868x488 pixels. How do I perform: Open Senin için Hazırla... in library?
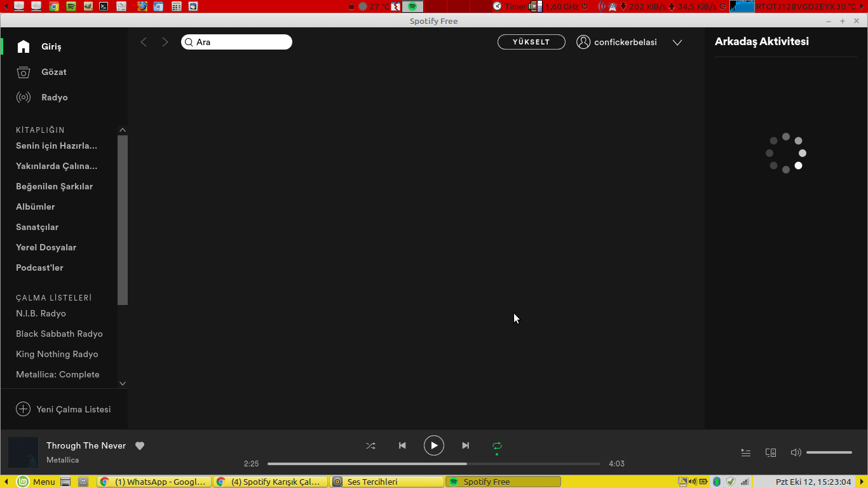(x=57, y=146)
